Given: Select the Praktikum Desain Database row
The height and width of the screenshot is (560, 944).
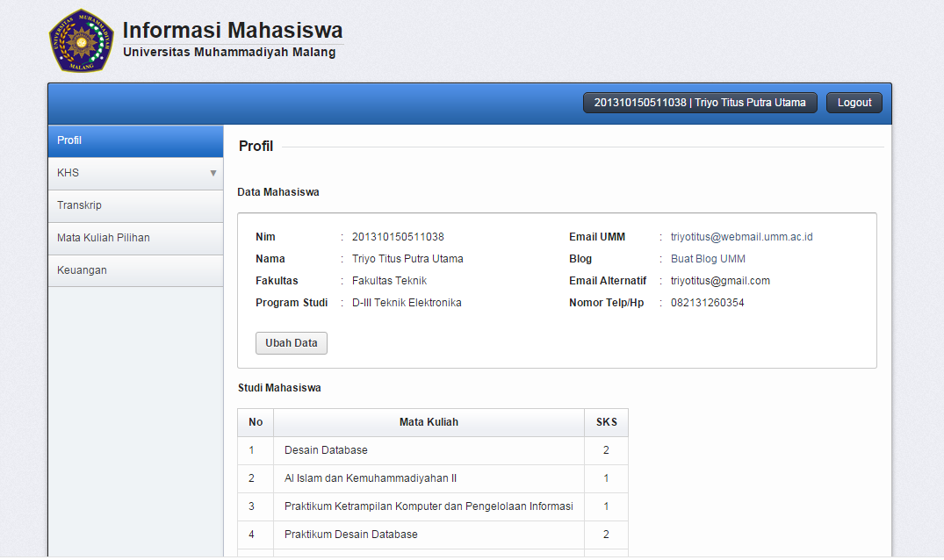Looking at the screenshot, I should pos(433,535).
